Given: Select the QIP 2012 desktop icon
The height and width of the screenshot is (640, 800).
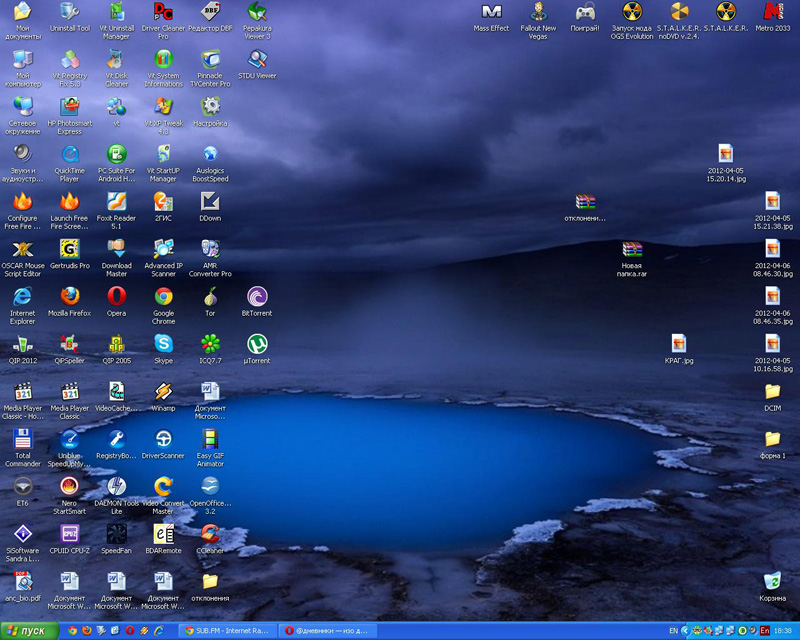Looking at the screenshot, I should click(23, 349).
